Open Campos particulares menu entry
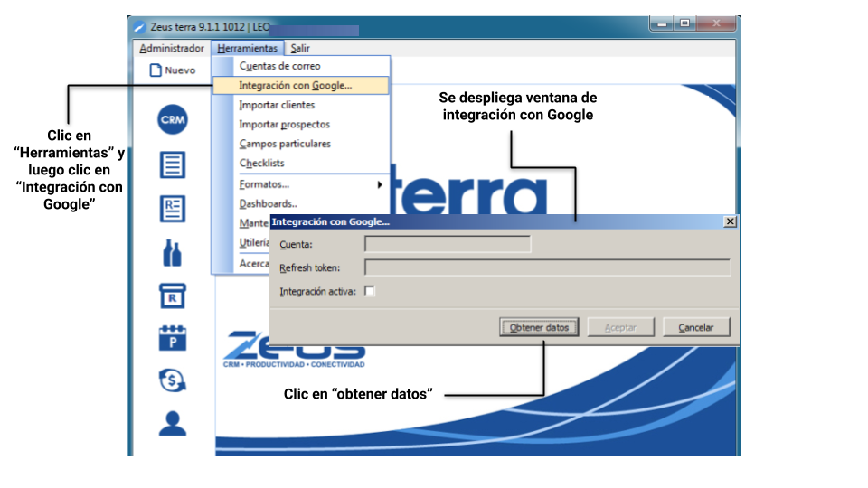Image resolution: width=868 pixels, height=488 pixels. point(301,144)
